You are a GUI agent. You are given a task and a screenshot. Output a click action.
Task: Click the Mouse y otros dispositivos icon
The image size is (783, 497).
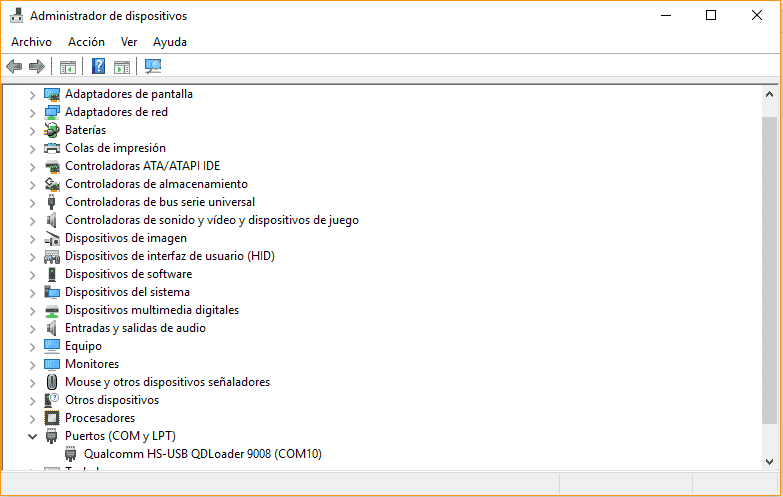click(52, 382)
